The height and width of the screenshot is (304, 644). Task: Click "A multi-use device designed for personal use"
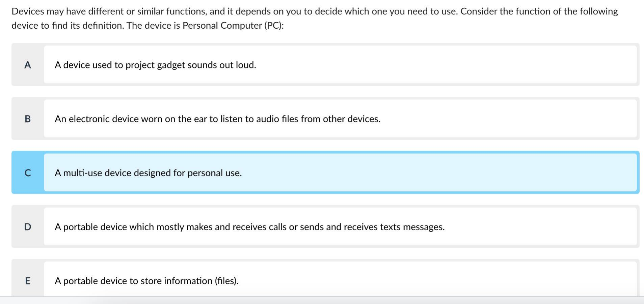pyautogui.click(x=148, y=173)
